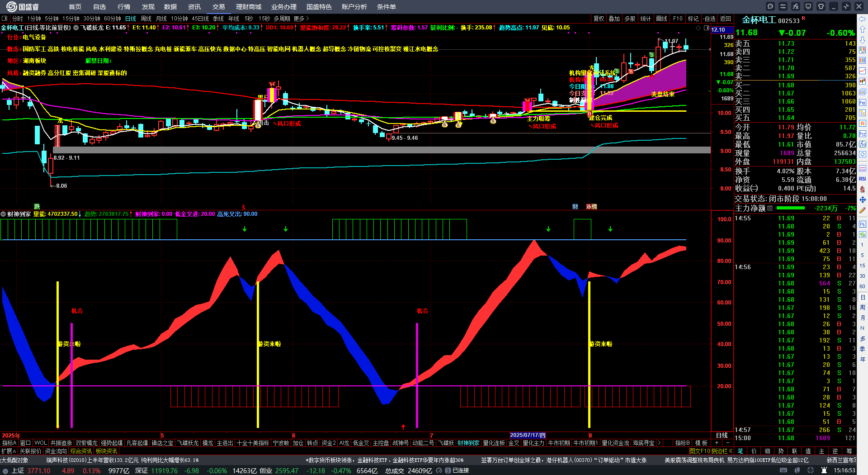Viewport: 868px width, 475px height.
Task: Open the 综合资讯 news link
Action: click(x=81, y=451)
